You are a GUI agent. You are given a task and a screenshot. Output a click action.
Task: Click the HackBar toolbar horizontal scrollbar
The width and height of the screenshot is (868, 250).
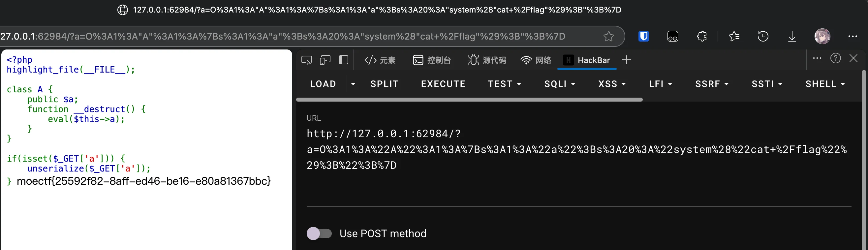pos(469,100)
